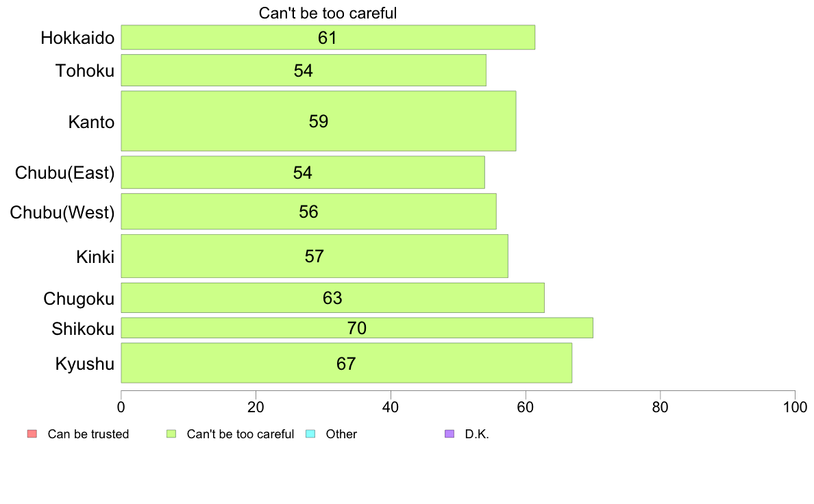Select the Kyushu bar showing 67
The height and width of the screenshot is (504, 814).
(347, 363)
